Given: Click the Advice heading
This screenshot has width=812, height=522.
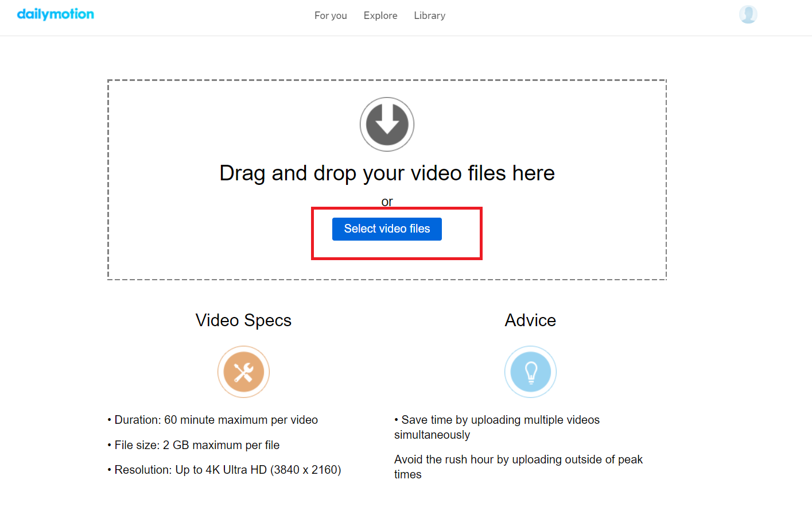Looking at the screenshot, I should point(530,320).
